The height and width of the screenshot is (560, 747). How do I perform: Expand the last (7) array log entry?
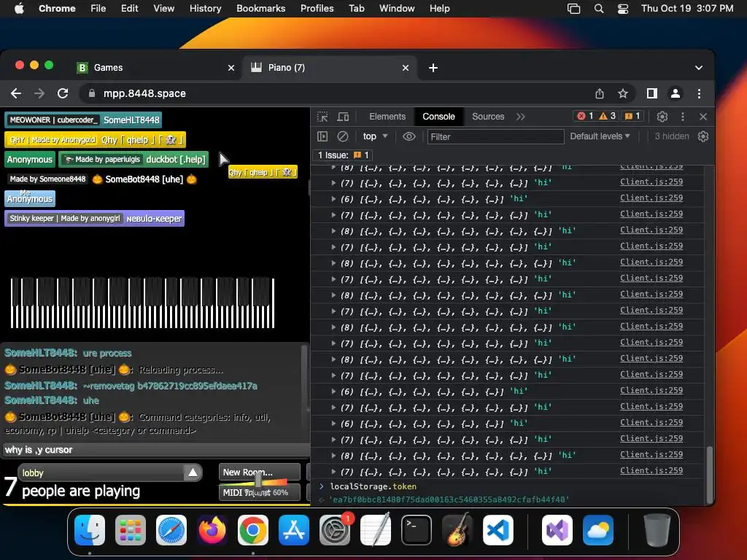pyautogui.click(x=333, y=472)
